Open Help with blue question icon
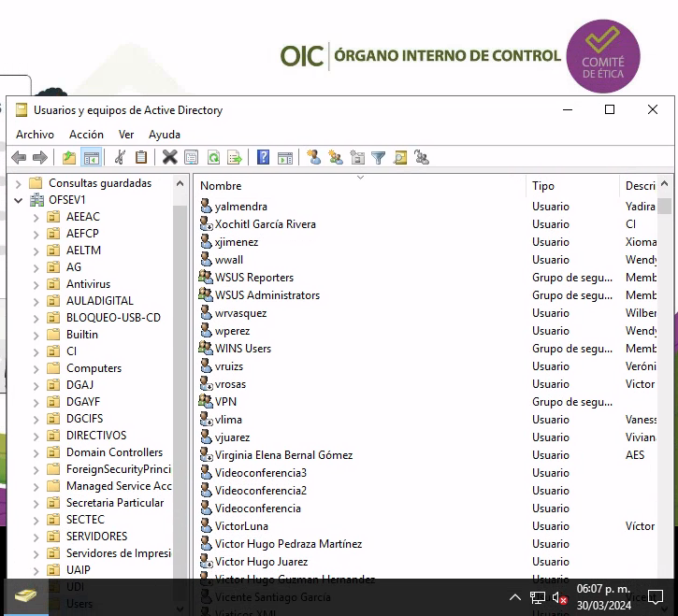This screenshot has width=678, height=616. 263,157
